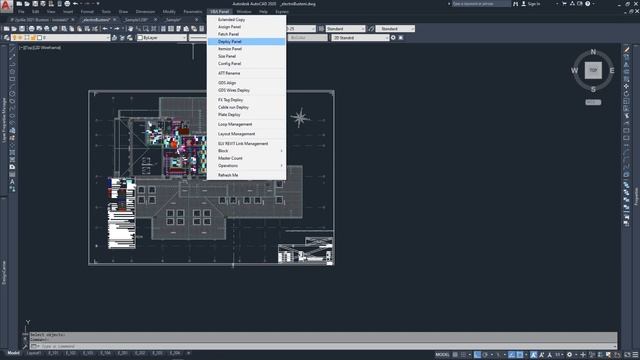This screenshot has width=640, height=360.
Task: Click the Workspace switching gear in the status bar
Action: [569, 355]
